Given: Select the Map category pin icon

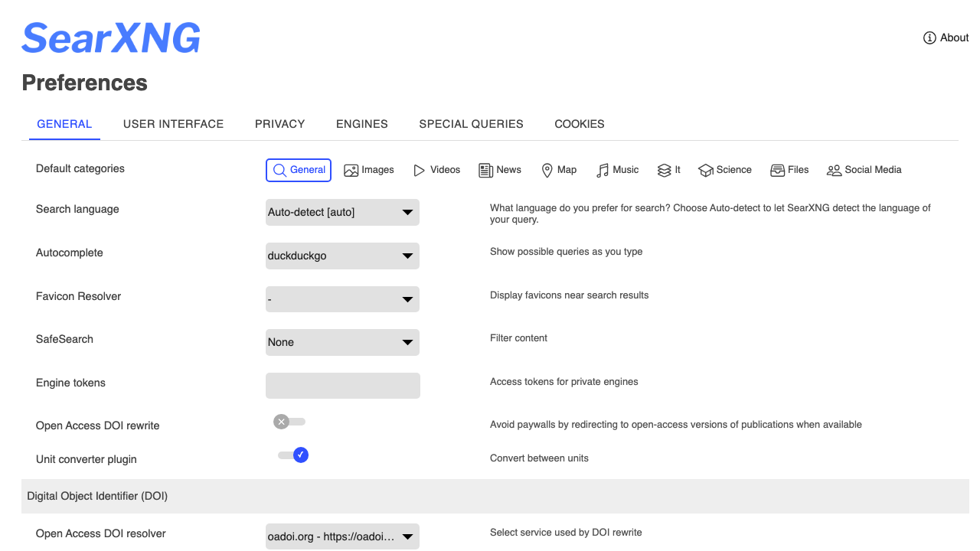Looking at the screenshot, I should point(547,170).
